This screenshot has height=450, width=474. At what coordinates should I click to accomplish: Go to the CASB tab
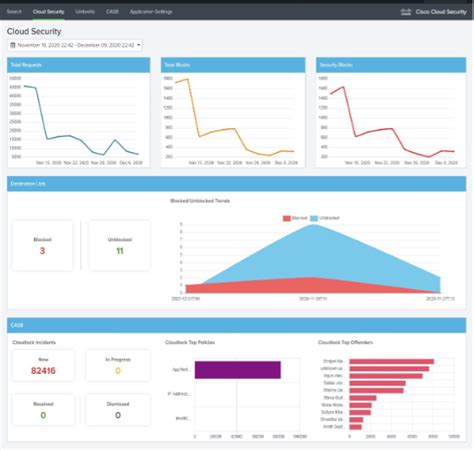[112, 12]
